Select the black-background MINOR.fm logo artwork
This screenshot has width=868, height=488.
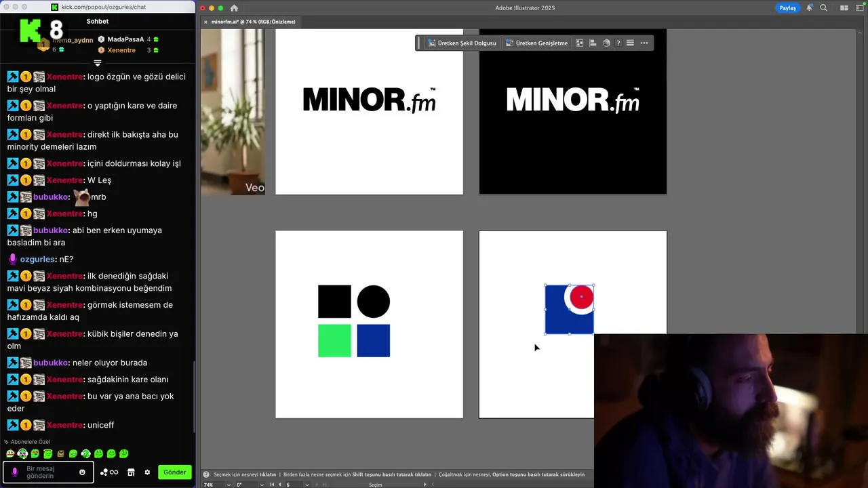tap(572, 100)
